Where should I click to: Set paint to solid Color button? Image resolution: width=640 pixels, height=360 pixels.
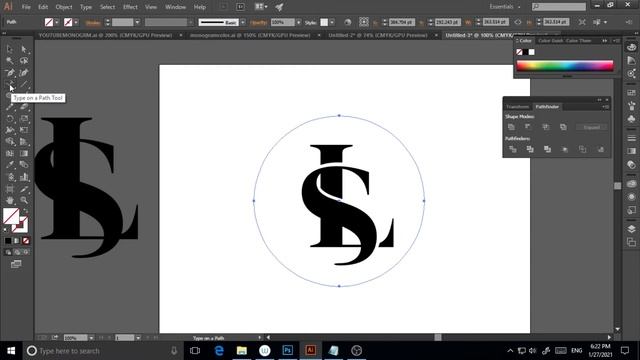point(8,241)
